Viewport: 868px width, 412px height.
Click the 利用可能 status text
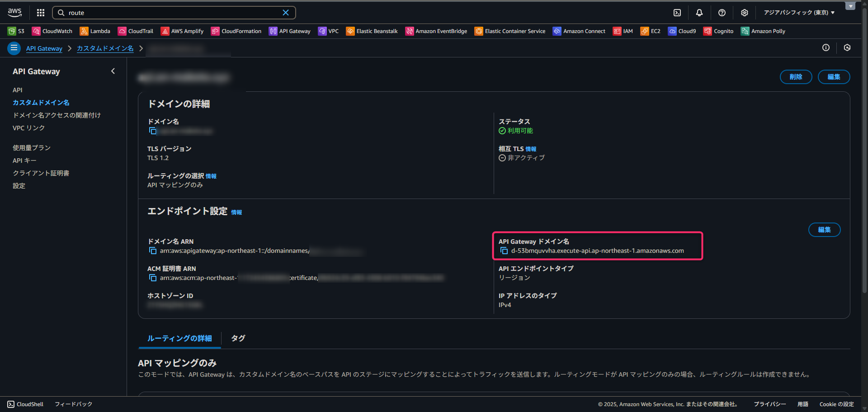(x=520, y=131)
